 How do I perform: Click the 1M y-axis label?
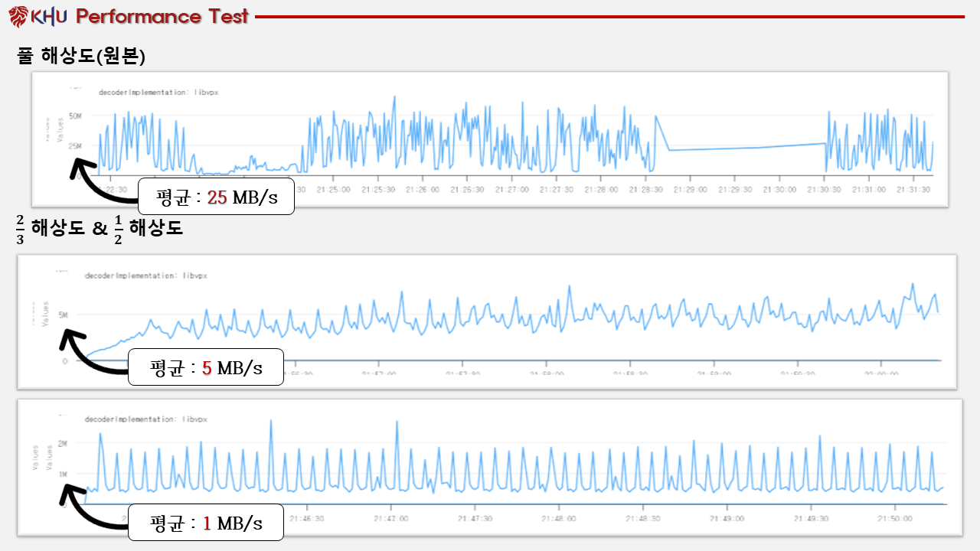[64, 474]
